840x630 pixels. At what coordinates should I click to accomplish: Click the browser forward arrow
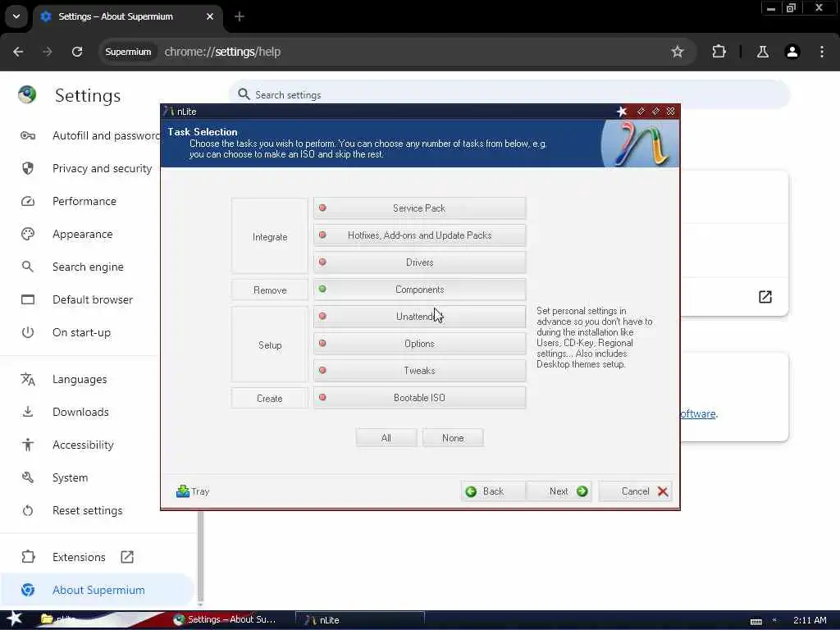point(48,52)
